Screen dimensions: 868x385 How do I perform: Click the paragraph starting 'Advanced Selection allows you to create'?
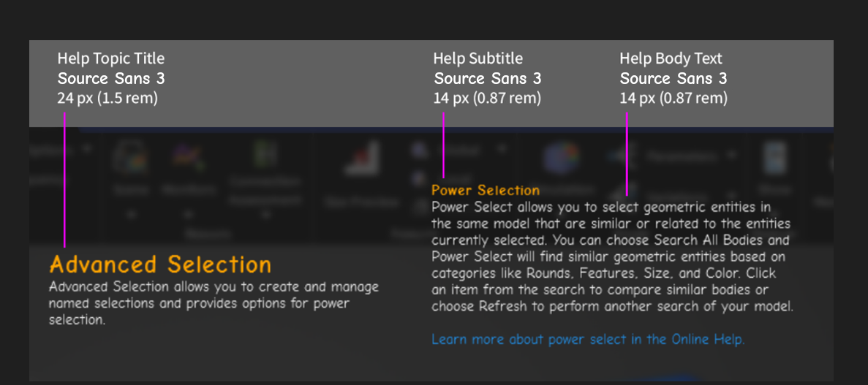[x=214, y=304]
